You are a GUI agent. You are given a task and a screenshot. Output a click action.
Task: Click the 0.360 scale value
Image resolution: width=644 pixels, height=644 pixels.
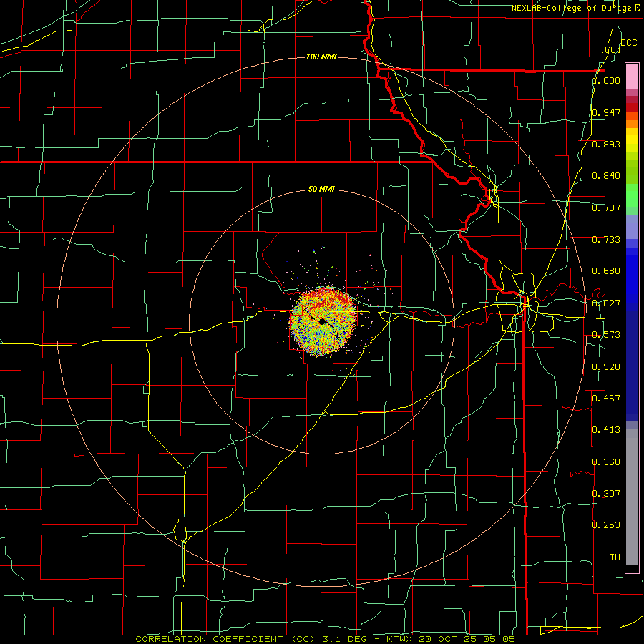coord(606,462)
